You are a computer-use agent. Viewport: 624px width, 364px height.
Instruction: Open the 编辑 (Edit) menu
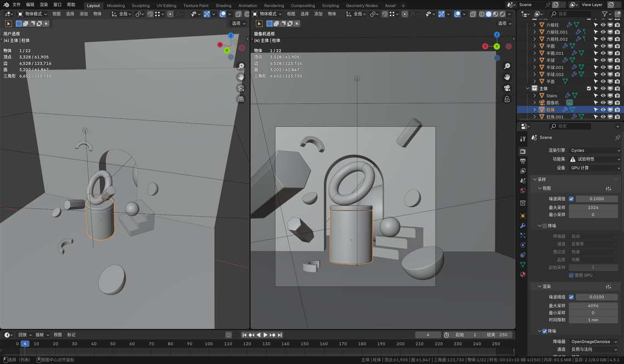(30, 4)
